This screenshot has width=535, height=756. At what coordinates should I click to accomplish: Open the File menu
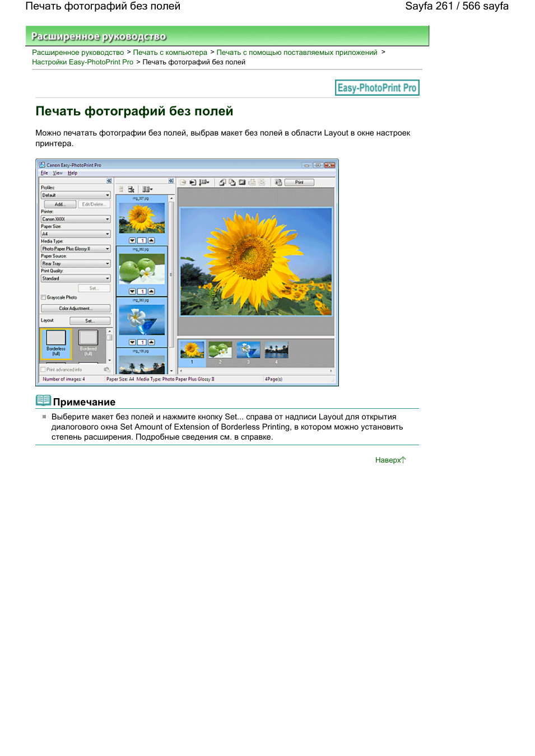coord(44,173)
